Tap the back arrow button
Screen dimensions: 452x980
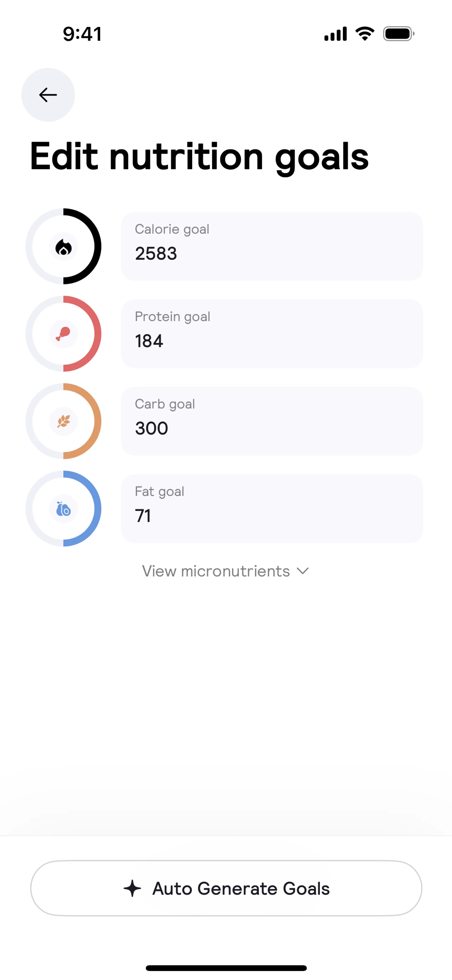48,95
